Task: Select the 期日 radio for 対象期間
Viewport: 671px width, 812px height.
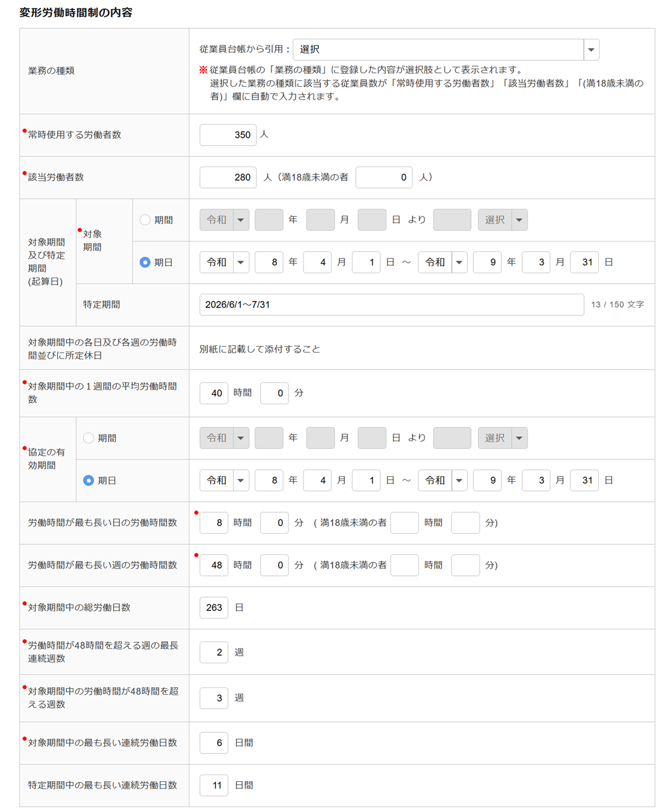Action: [145, 262]
